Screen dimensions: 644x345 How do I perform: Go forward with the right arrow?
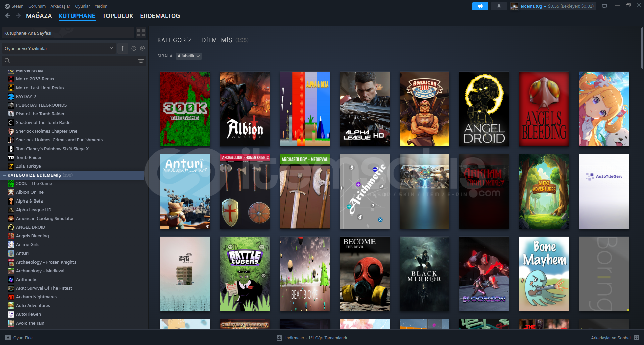[18, 16]
